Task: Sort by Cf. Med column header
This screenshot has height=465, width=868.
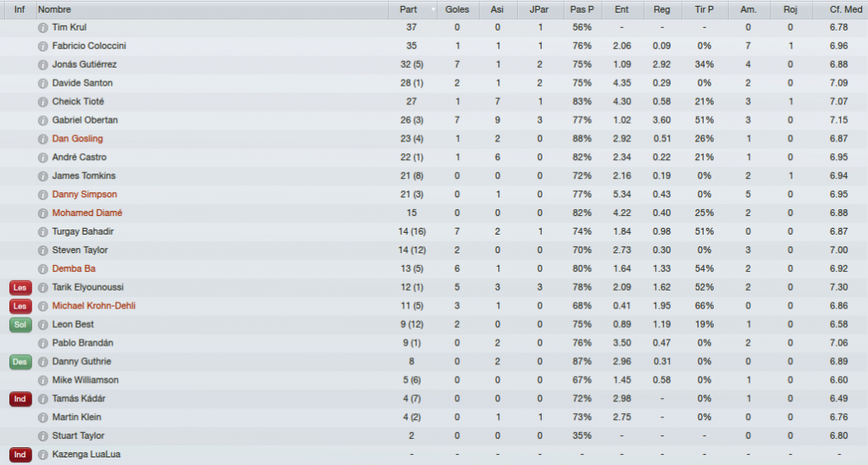Action: click(x=840, y=9)
